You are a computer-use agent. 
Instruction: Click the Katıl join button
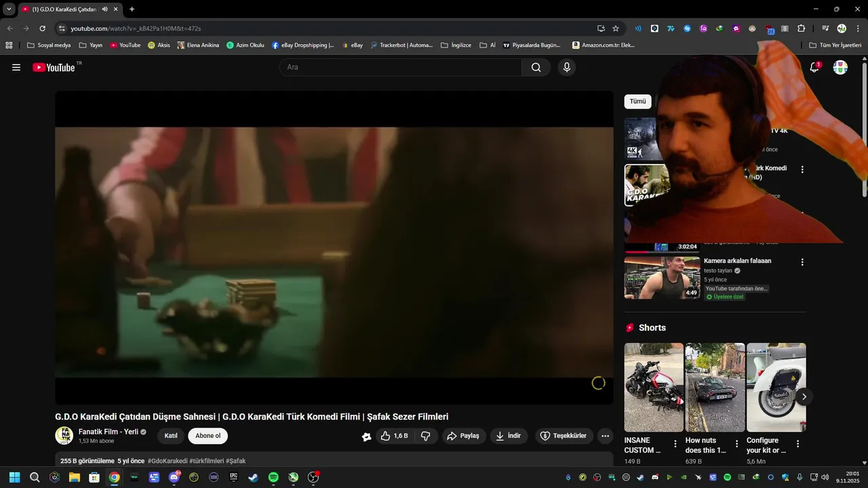[x=171, y=436]
